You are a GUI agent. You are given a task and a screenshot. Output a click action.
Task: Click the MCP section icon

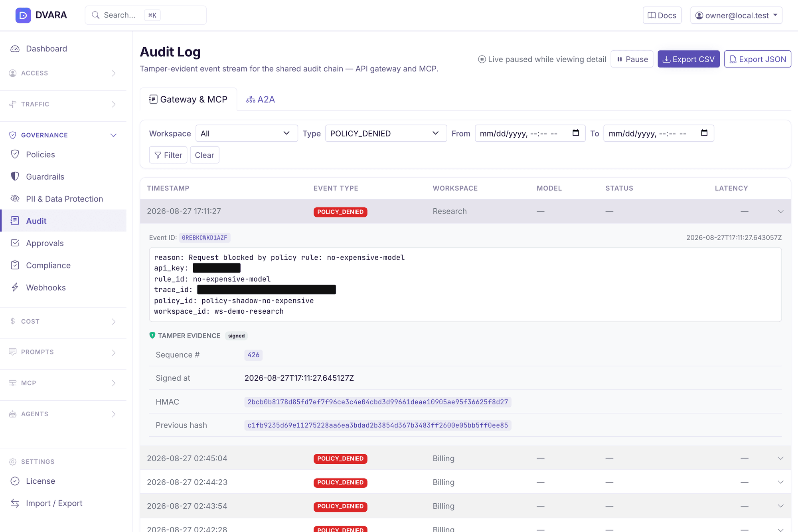pos(13,383)
